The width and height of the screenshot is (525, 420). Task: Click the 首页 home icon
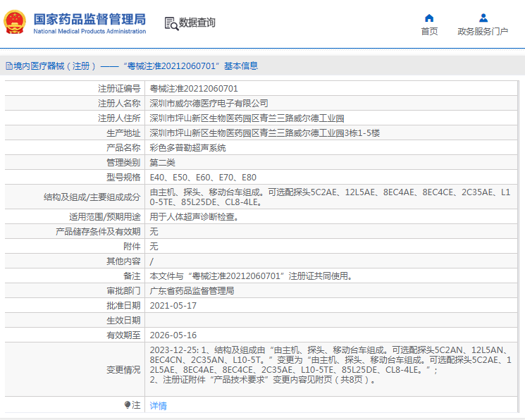(429, 18)
